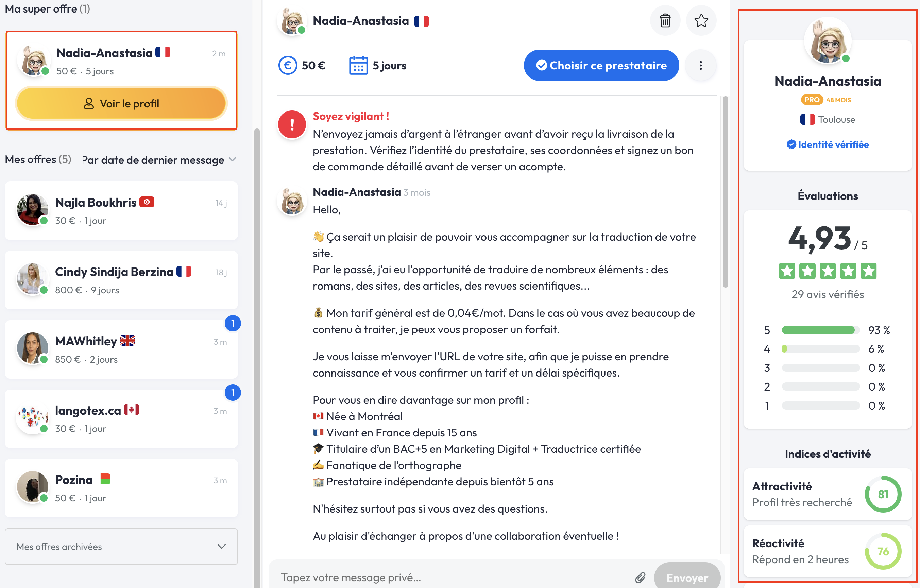Click the Pozina profile thumbnail

click(33, 487)
